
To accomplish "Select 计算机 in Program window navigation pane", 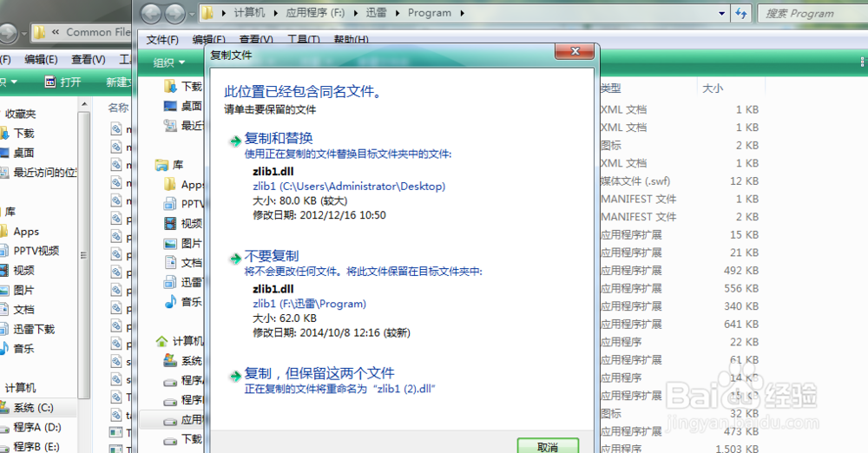I will [180, 340].
